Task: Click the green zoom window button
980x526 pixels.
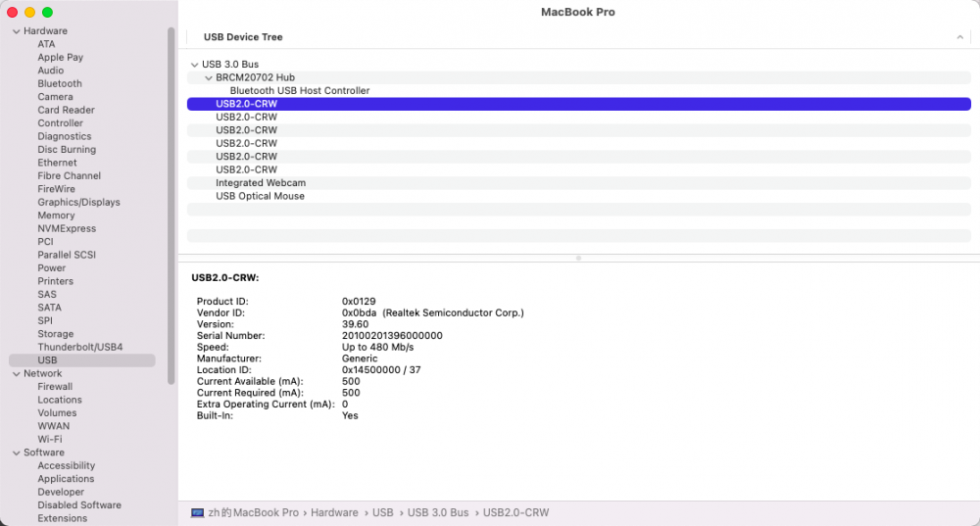Action: click(47, 12)
